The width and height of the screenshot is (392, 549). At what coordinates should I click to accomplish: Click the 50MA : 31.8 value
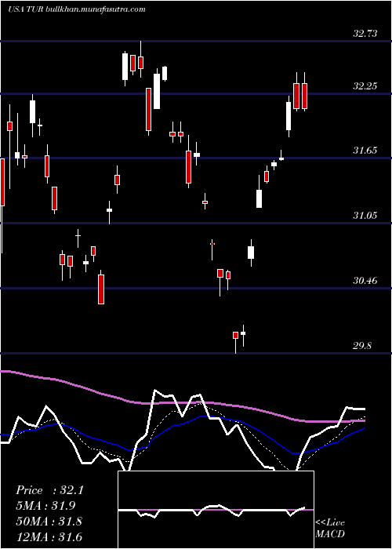click(49, 521)
